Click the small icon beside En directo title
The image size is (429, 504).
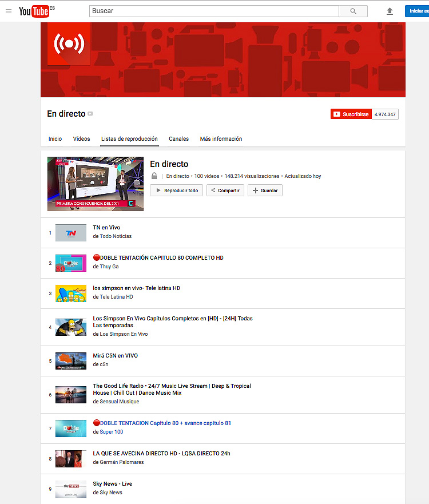pyautogui.click(x=90, y=114)
